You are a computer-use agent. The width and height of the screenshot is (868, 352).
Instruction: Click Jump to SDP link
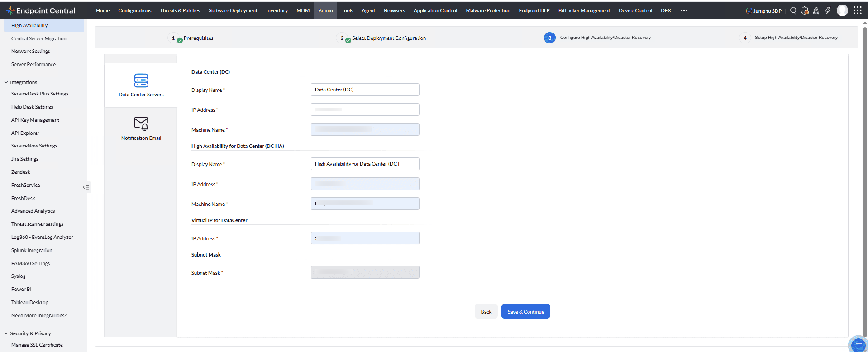click(764, 10)
